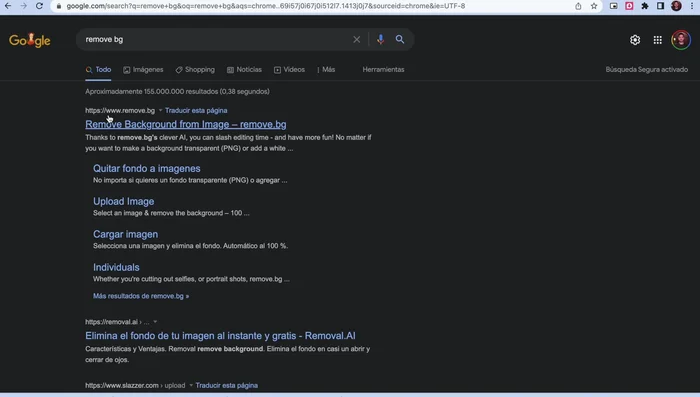
Task: Click the https://removal.ai URL text
Action: pyautogui.click(x=112, y=322)
